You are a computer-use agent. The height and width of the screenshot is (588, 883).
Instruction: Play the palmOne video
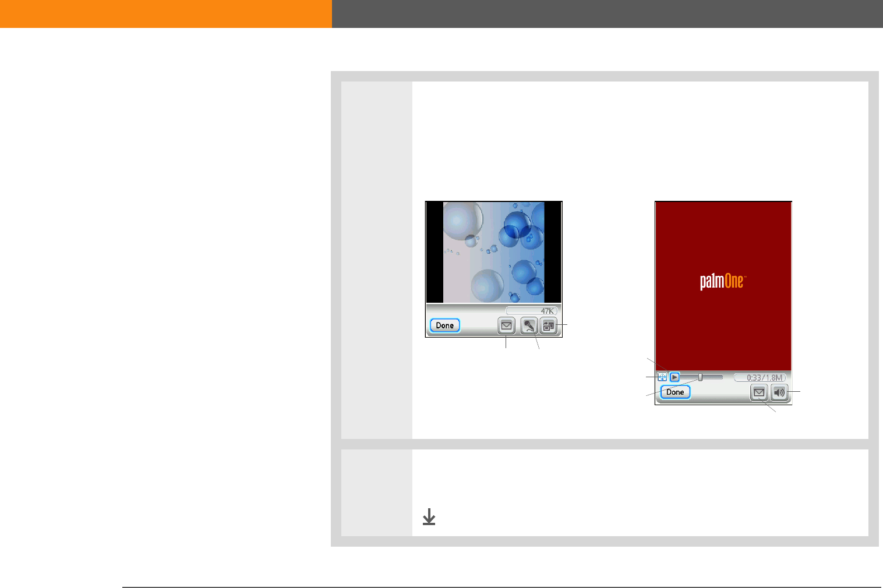click(674, 377)
